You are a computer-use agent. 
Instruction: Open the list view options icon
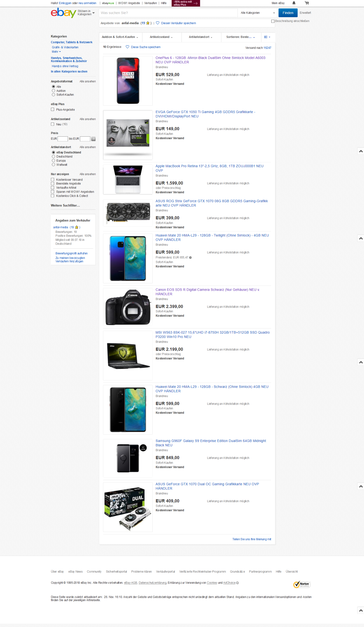(267, 37)
